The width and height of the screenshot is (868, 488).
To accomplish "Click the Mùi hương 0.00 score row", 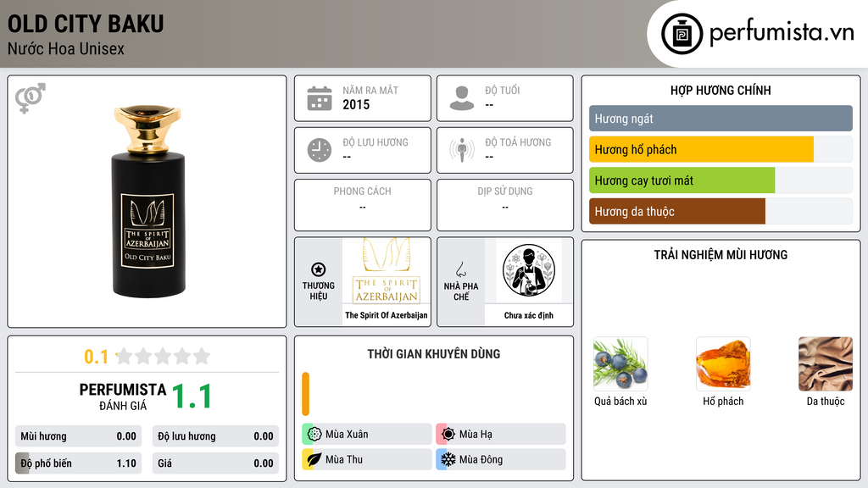I will pos(78,436).
